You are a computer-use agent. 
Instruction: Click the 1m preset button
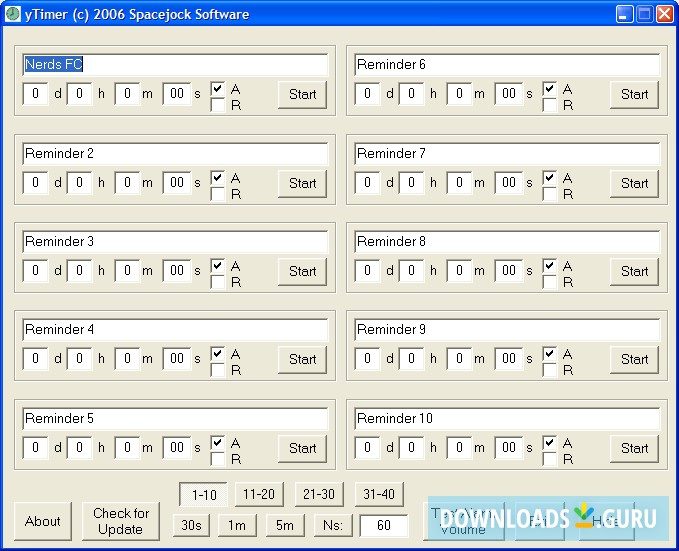click(237, 525)
